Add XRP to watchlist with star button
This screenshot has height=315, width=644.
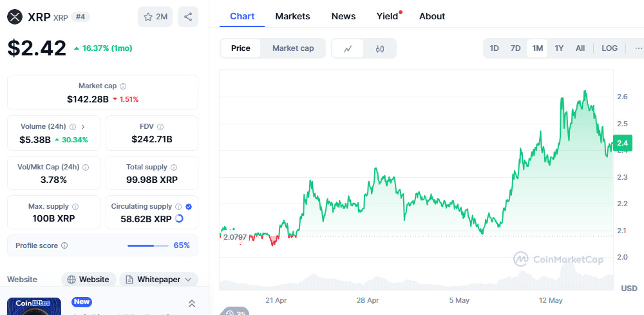(x=155, y=17)
